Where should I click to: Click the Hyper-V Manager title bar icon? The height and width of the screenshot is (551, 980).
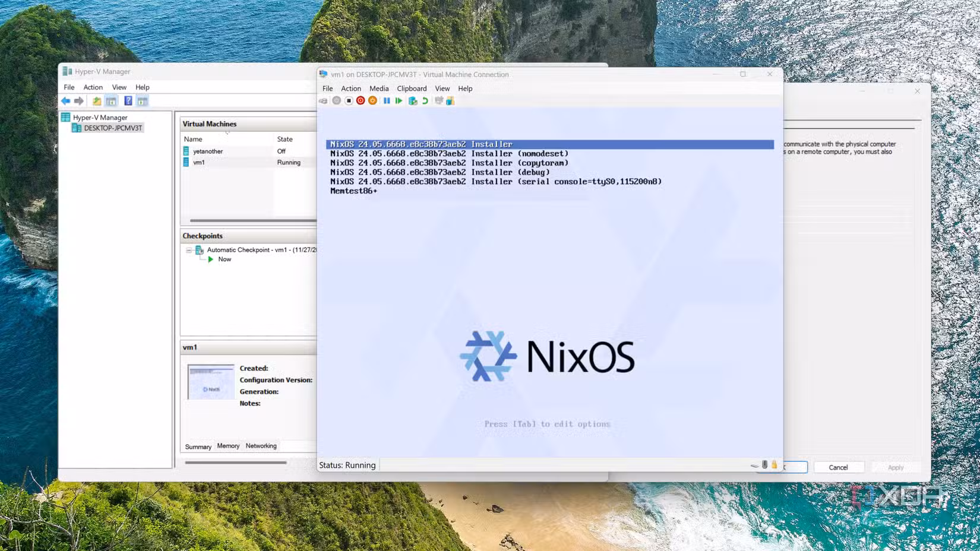click(67, 71)
